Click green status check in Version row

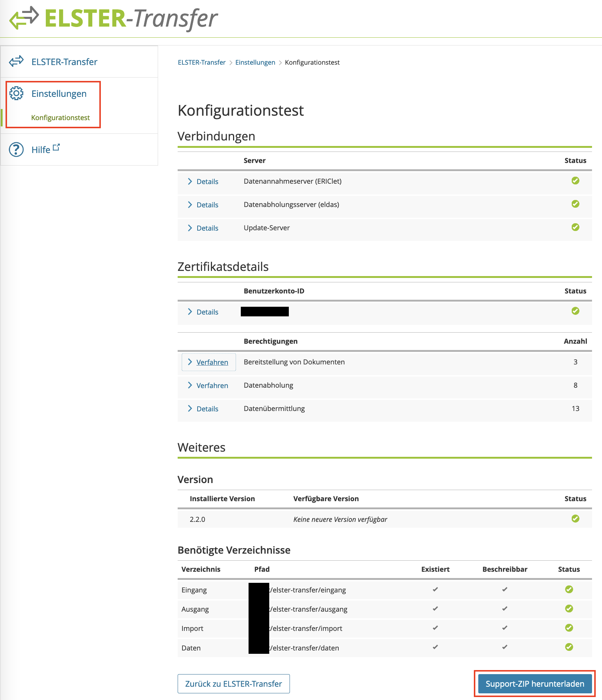click(575, 519)
